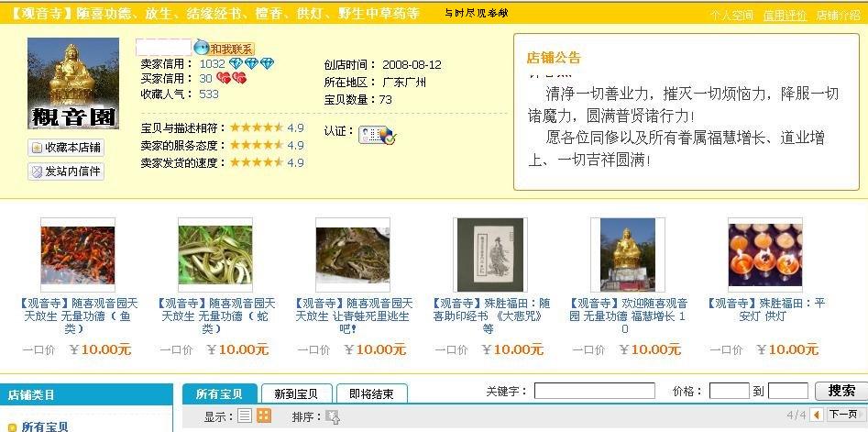The width and height of the screenshot is (868, 432).
Task: Open the fish release product thumbnail
Action: click(x=78, y=255)
